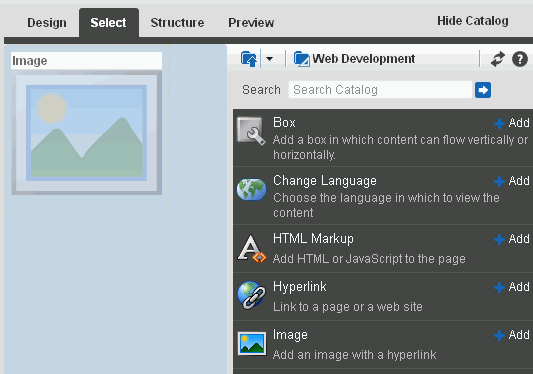The width and height of the screenshot is (533, 374).
Task: Click the Image catalog entry icon
Action: (252, 343)
